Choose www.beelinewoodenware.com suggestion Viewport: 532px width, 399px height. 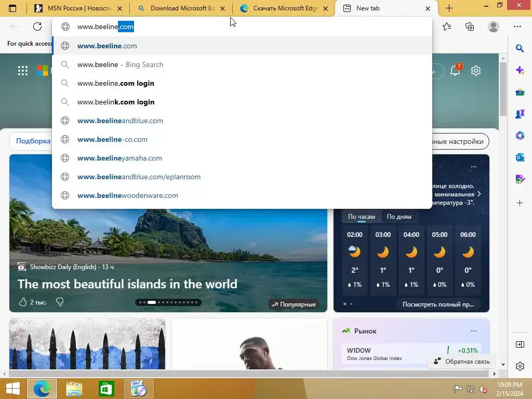(242, 195)
